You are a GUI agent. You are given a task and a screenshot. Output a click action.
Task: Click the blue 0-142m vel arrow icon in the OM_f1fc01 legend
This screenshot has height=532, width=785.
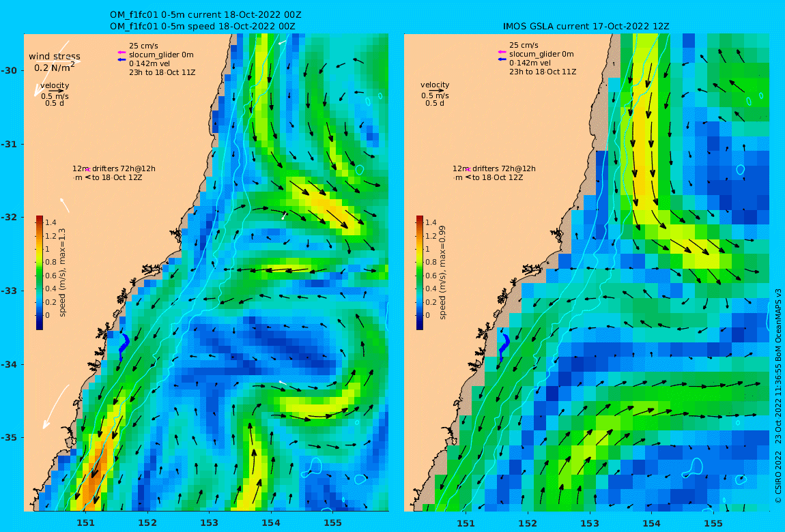coord(122,60)
